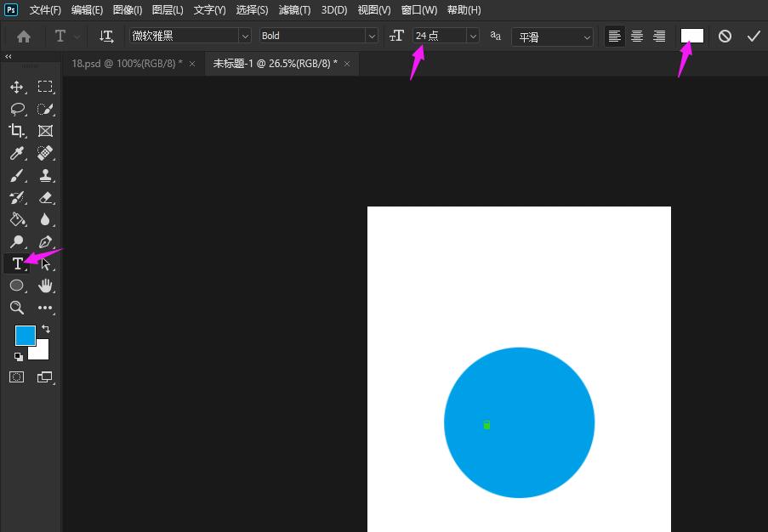Open the 帮助(H) menu
The image size is (768, 532).
pos(464,10)
